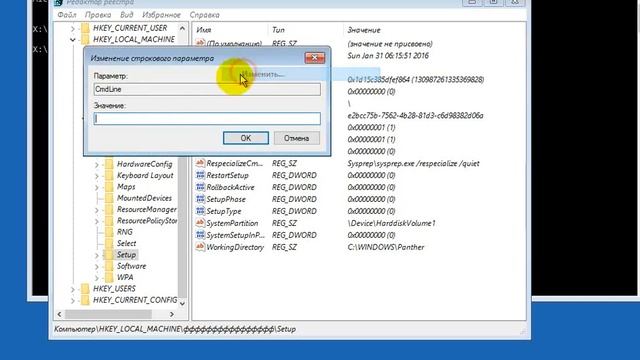Click the Maps folder icon

109,187
